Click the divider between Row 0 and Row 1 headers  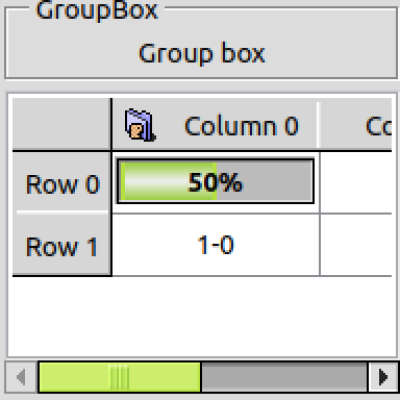(62, 212)
